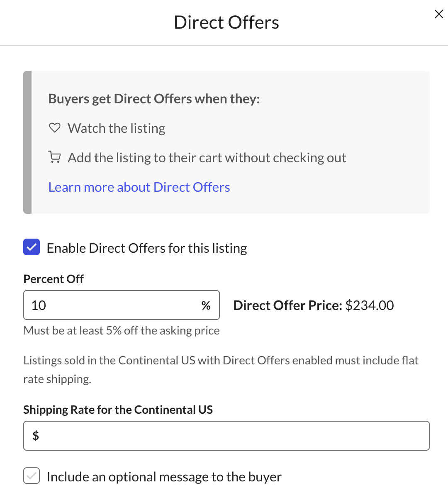Click the heart icon beside Watch the listing
The image size is (448, 498).
[55, 128]
